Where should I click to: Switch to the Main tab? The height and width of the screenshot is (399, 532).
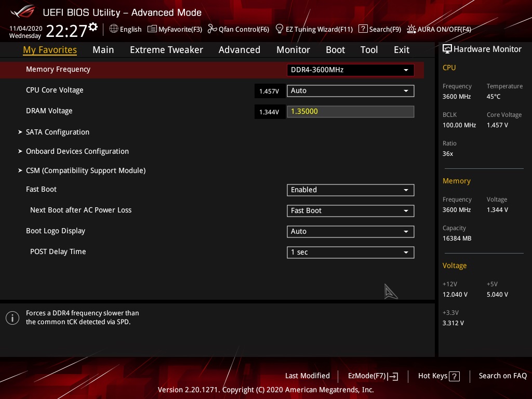click(x=103, y=50)
